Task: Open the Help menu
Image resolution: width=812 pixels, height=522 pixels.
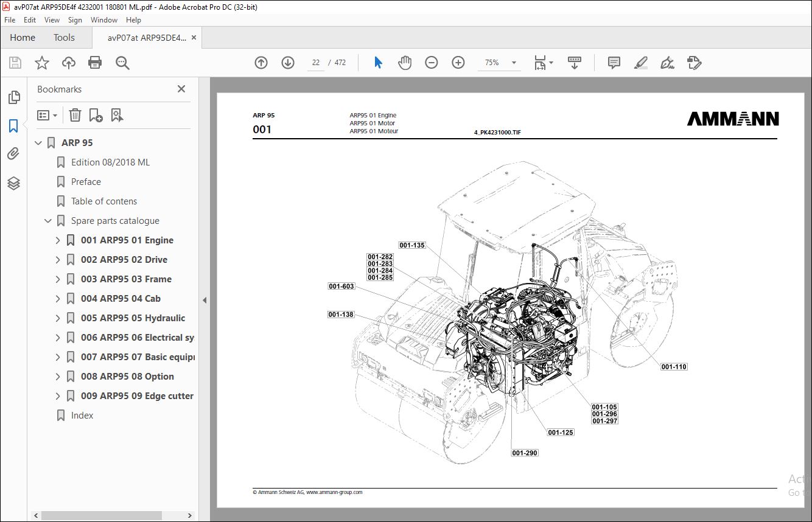Action: (x=133, y=20)
